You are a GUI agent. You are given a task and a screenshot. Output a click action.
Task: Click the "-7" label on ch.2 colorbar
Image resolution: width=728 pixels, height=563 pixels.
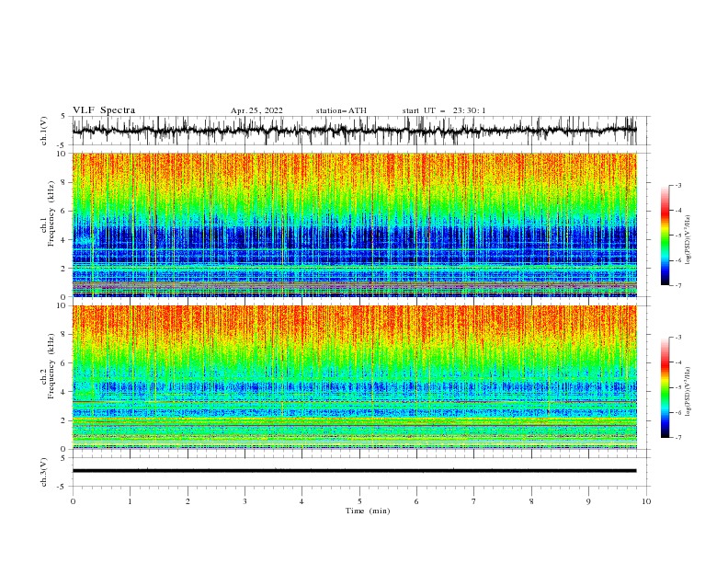[677, 437]
